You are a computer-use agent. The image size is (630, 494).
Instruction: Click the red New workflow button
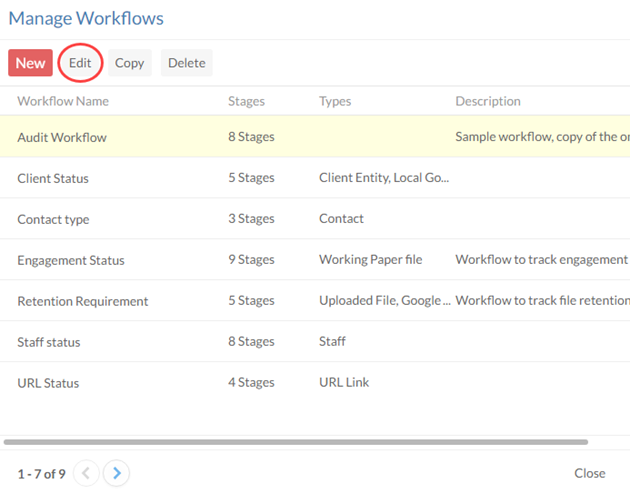click(x=30, y=63)
